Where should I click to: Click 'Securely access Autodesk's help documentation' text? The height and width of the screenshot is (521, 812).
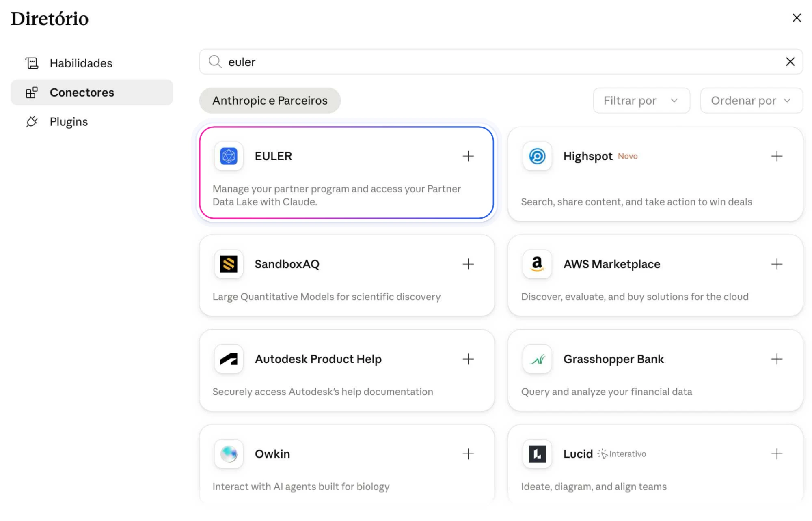coord(322,392)
